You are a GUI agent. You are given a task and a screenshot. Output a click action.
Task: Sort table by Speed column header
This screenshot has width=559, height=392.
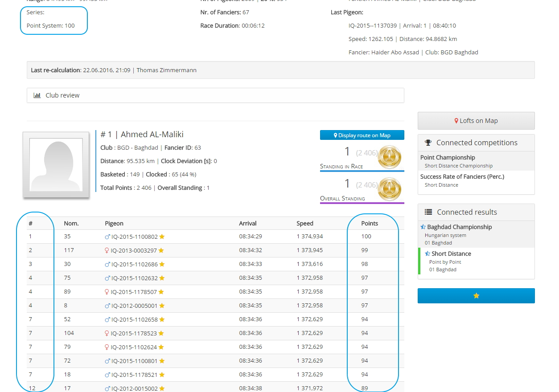(x=305, y=224)
